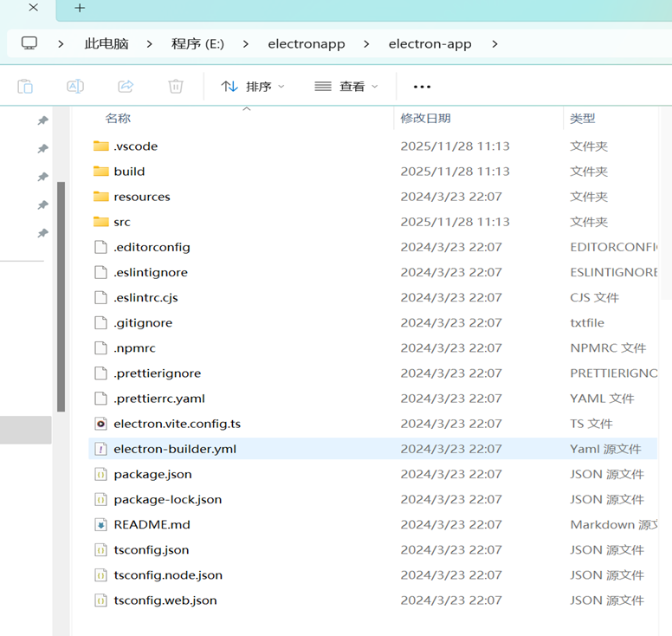Click the package-lock.json file icon
Screen dimensions: 672x636
pyautogui.click(x=100, y=499)
